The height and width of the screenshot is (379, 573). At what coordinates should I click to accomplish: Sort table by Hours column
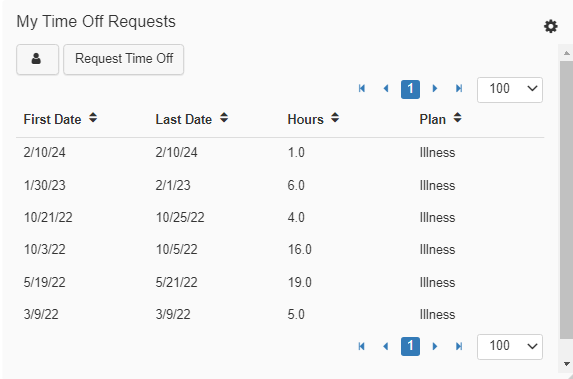coord(313,119)
